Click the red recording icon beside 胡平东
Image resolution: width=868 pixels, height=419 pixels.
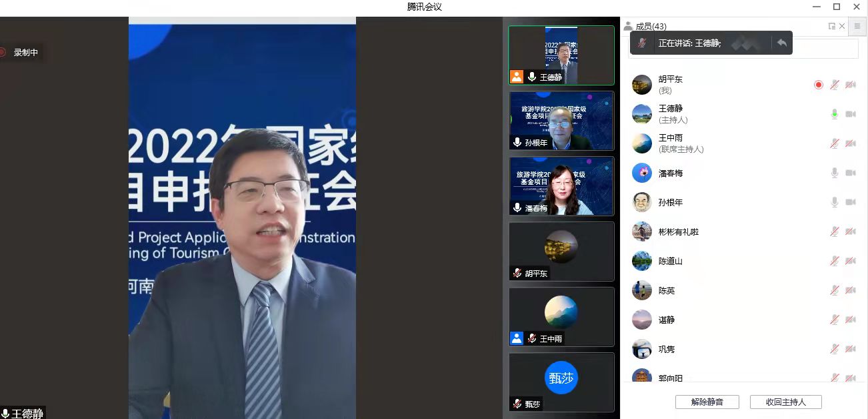818,85
